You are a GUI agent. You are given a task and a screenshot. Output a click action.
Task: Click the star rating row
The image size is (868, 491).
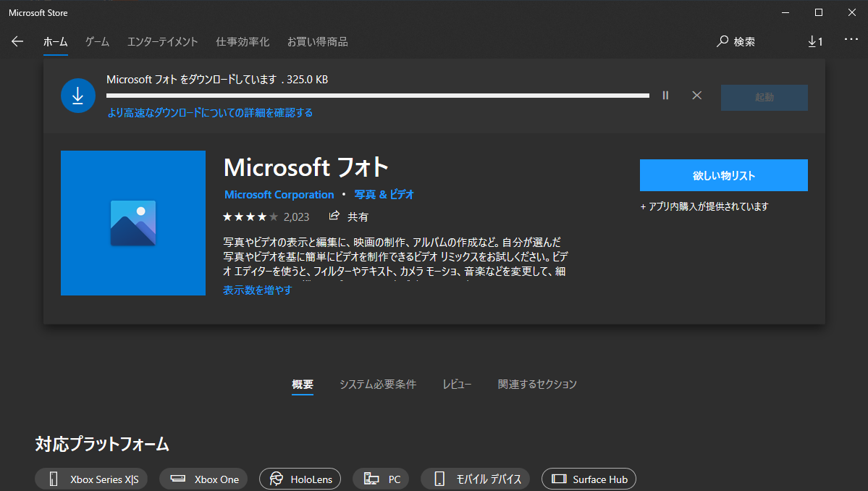pyautogui.click(x=250, y=217)
